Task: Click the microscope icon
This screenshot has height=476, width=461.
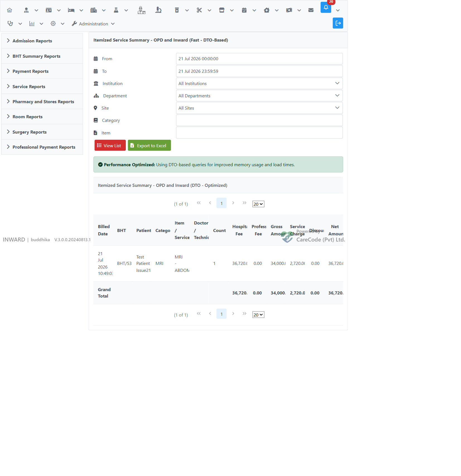Action: coord(158,10)
